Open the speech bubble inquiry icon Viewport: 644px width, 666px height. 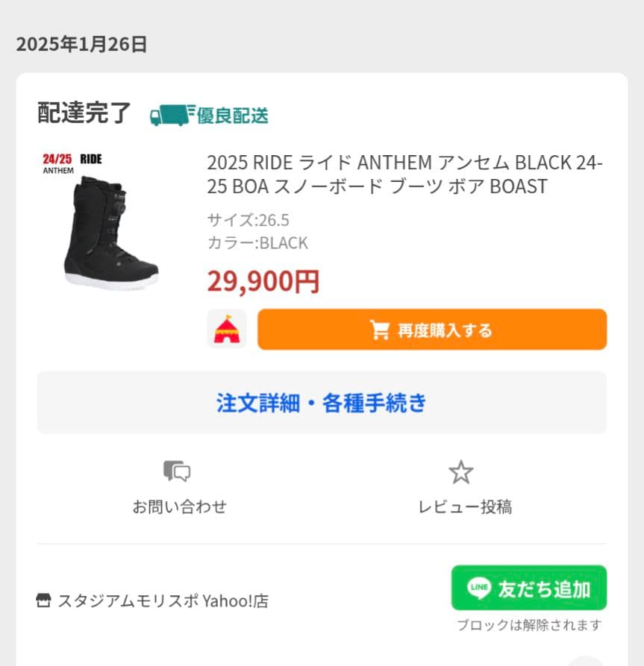(177, 472)
